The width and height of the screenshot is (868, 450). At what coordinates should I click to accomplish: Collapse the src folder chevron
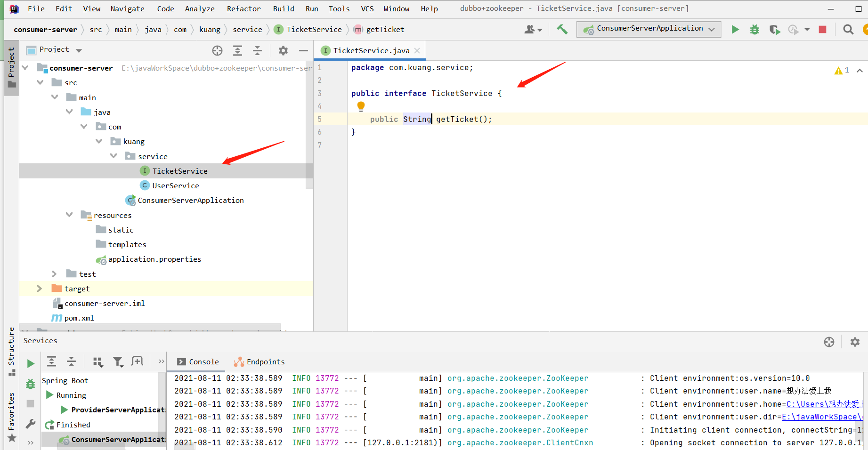click(40, 82)
